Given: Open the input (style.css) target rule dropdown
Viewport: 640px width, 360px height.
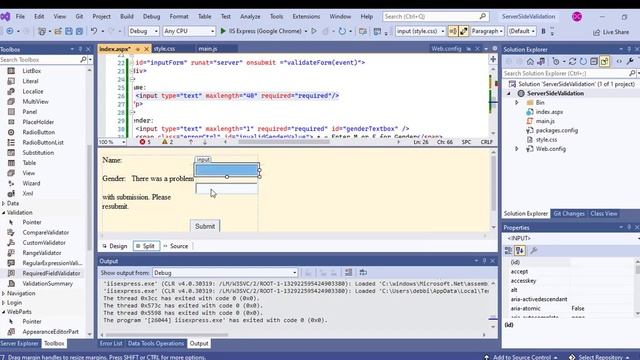Looking at the screenshot, I should pos(420,31).
